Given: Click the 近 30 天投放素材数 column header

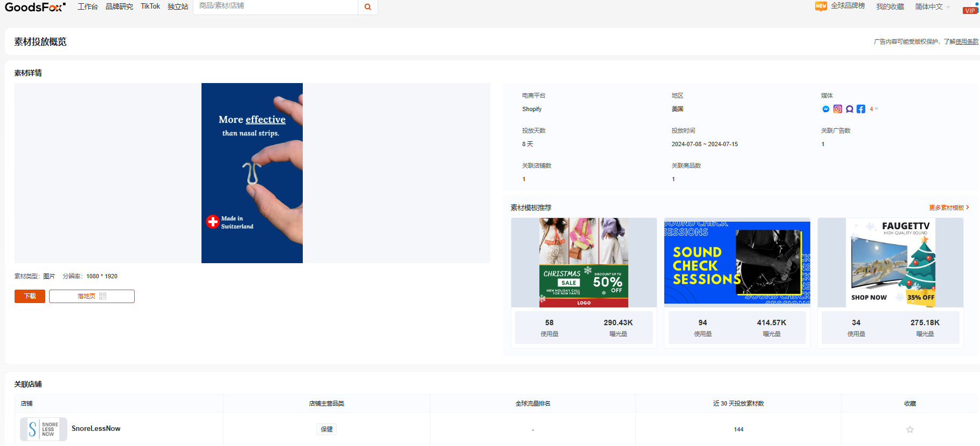Looking at the screenshot, I should pos(738,403).
